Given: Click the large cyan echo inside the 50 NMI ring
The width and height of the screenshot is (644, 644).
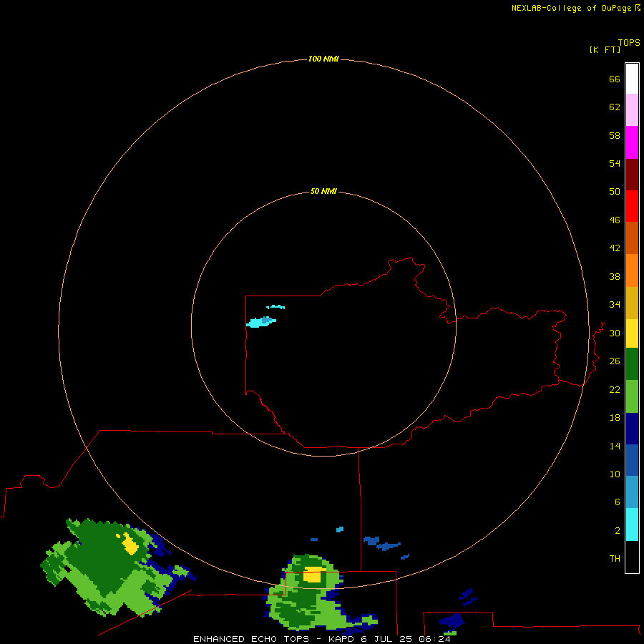Looking at the screenshot, I should click(x=259, y=323).
